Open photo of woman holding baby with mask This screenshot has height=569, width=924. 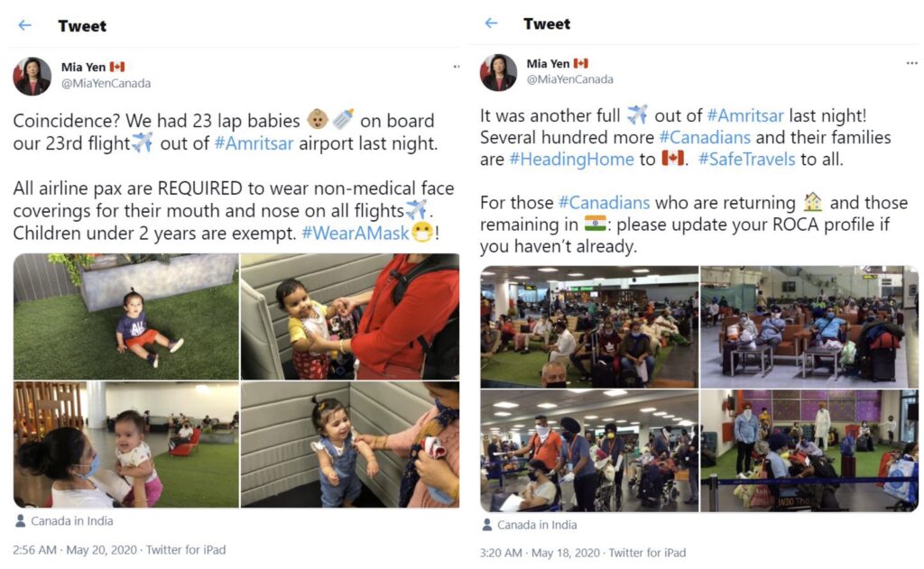126,445
